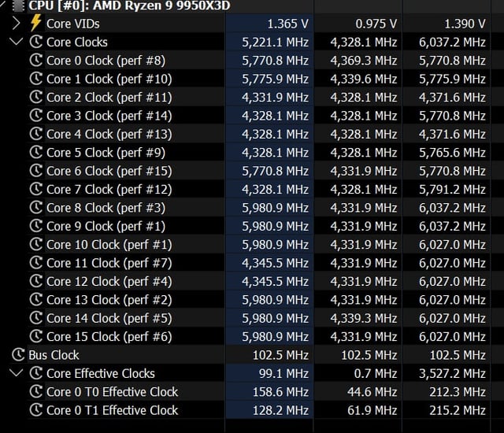Select Core 1 Clock (perf #10) row
This screenshot has height=433, width=504.
pyautogui.click(x=109, y=79)
